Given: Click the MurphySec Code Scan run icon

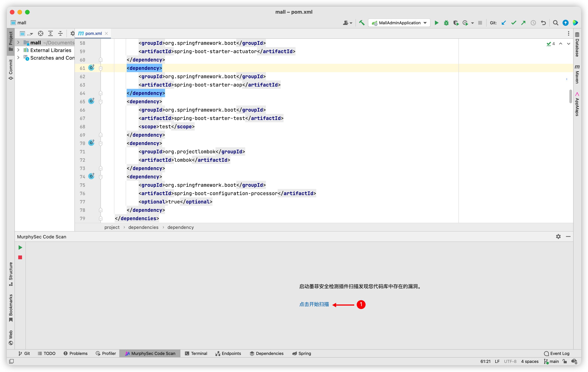Looking at the screenshot, I should 20,247.
